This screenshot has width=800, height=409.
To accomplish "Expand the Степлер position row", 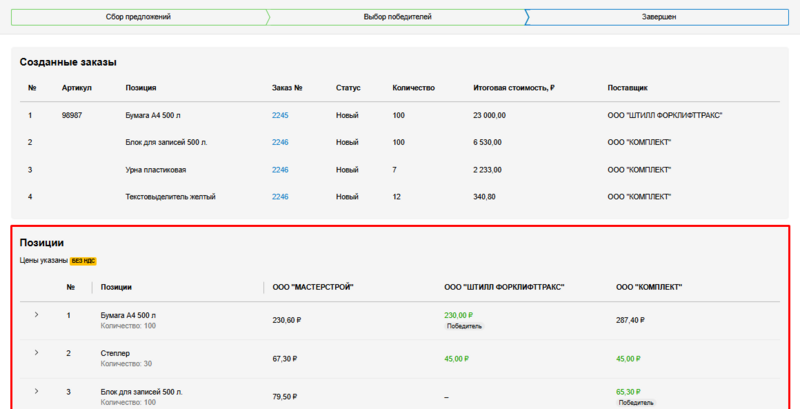I will click(36, 352).
